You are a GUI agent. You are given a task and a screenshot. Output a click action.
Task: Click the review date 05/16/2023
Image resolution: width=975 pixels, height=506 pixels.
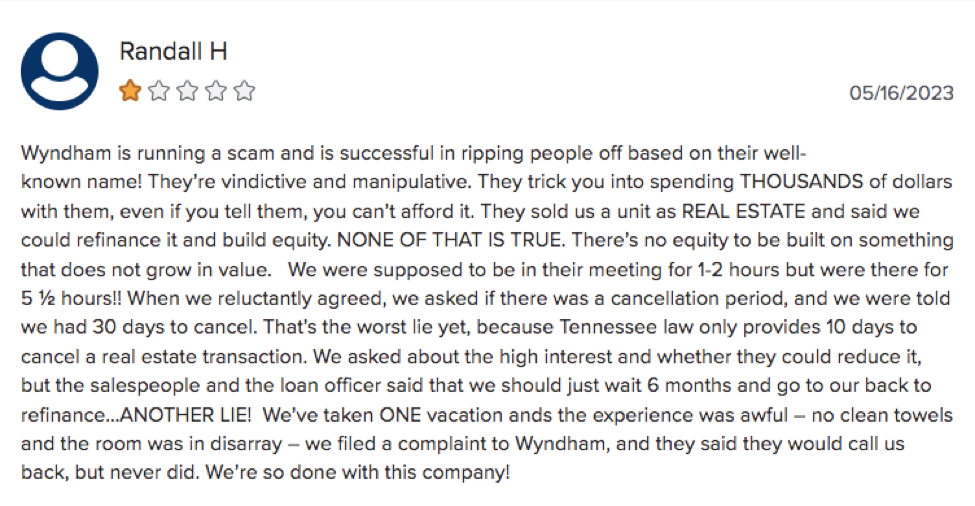click(901, 93)
